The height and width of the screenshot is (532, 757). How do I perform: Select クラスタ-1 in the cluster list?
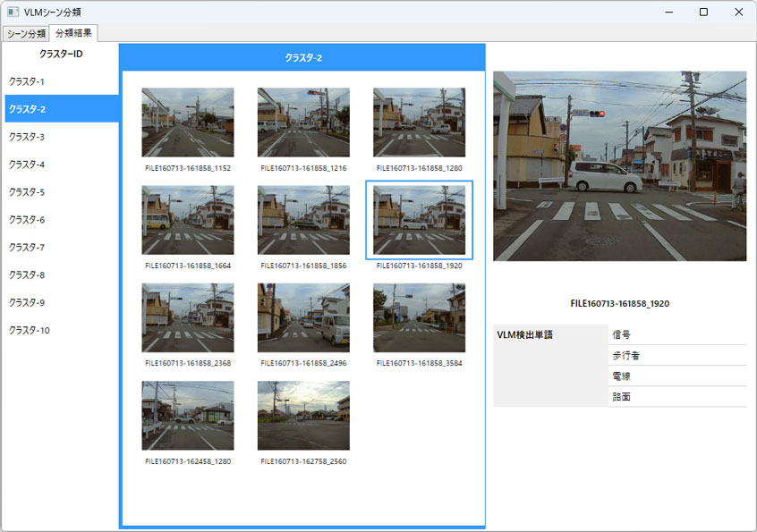coord(27,80)
